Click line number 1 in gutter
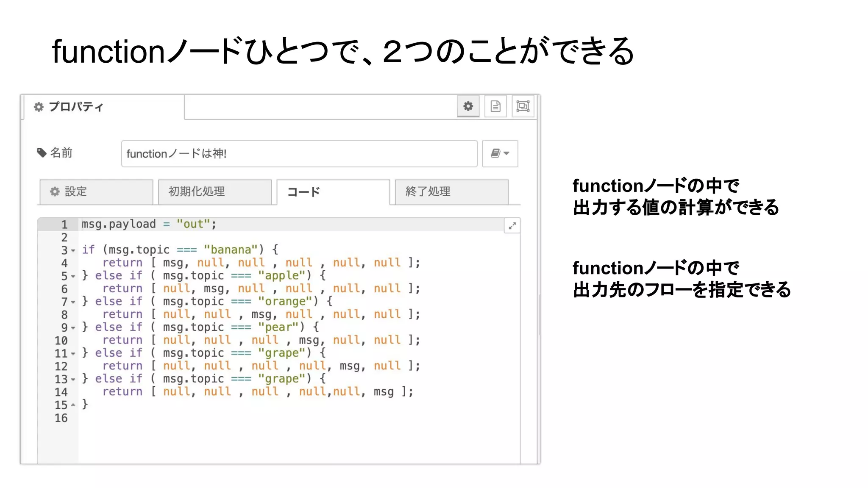The height and width of the screenshot is (488, 868). click(x=64, y=225)
